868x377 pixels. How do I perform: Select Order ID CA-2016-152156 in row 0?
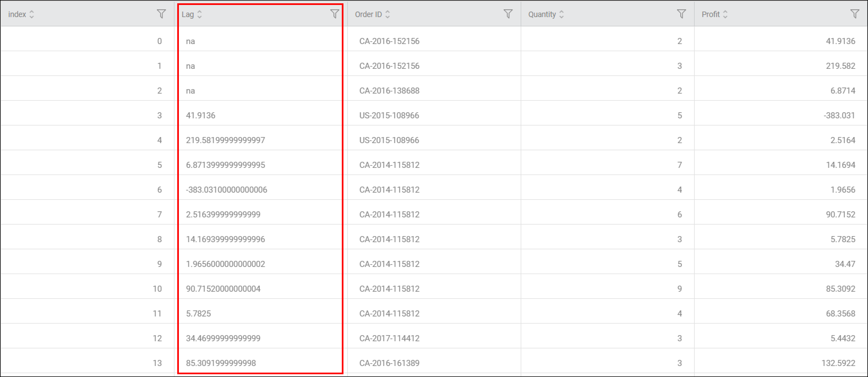point(389,41)
